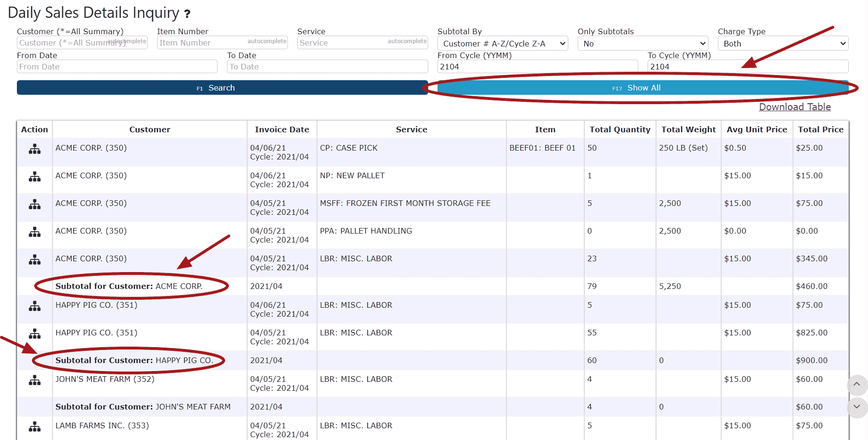Screen dimensions: 868x440
Task: Click the Service autocomplete field
Action: [342, 43]
